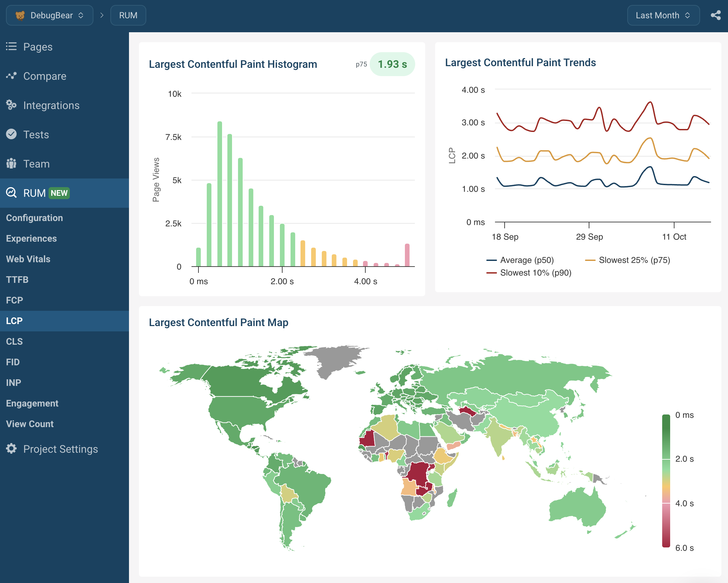Click the map color scale legend bar

tap(666, 481)
